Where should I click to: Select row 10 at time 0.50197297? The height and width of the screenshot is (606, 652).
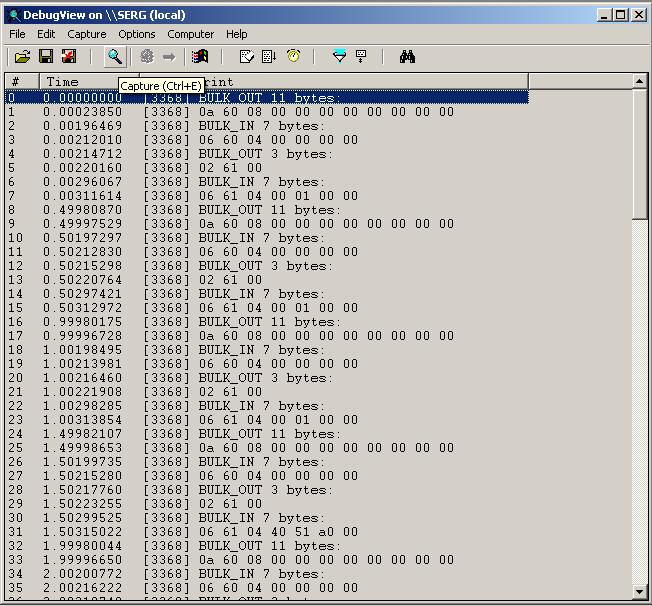(x=267, y=237)
